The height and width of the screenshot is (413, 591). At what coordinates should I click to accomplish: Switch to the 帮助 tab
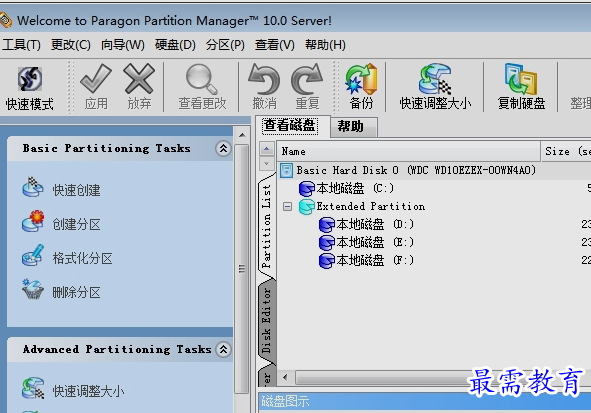pos(354,127)
